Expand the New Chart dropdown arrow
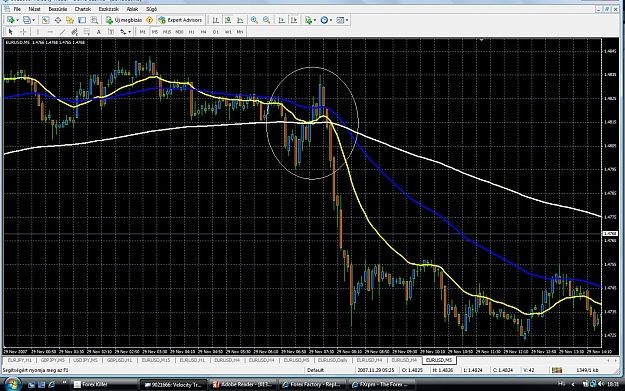Screen dimensions: 625x391 [17, 20]
